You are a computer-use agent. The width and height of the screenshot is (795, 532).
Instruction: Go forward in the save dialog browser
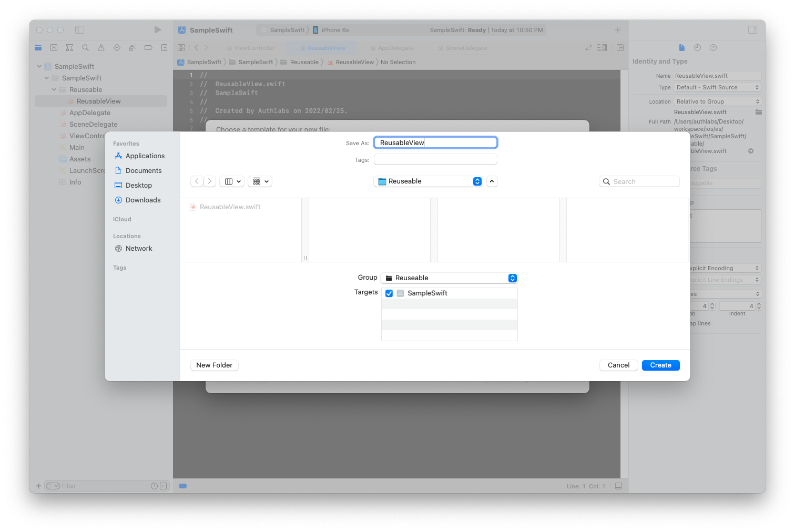(209, 181)
